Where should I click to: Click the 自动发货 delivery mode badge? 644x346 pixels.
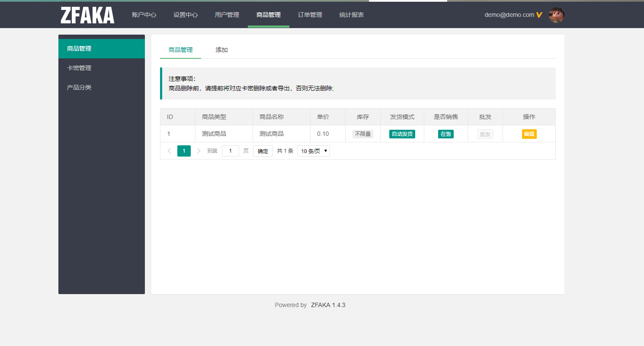[x=402, y=134]
